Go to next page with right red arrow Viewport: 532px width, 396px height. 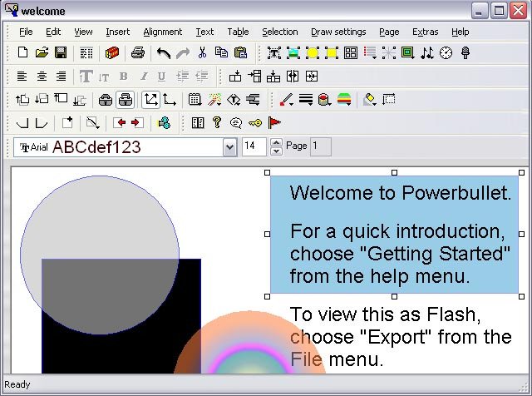pos(137,122)
